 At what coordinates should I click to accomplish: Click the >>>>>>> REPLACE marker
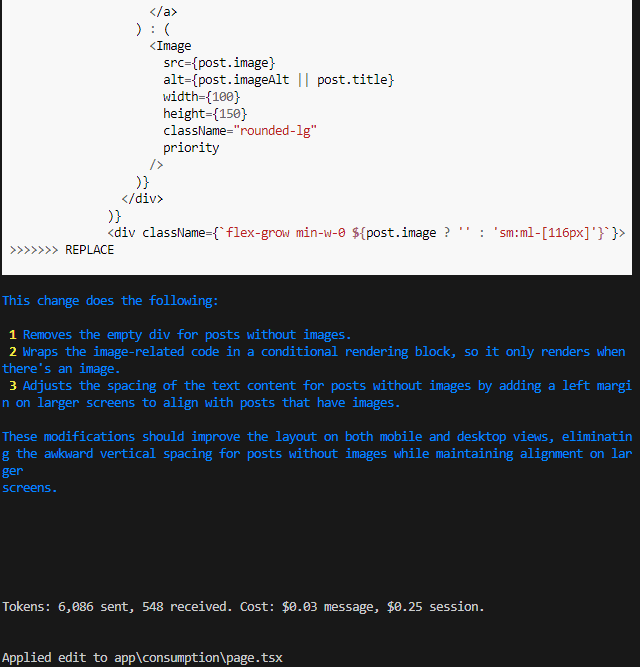[62, 250]
